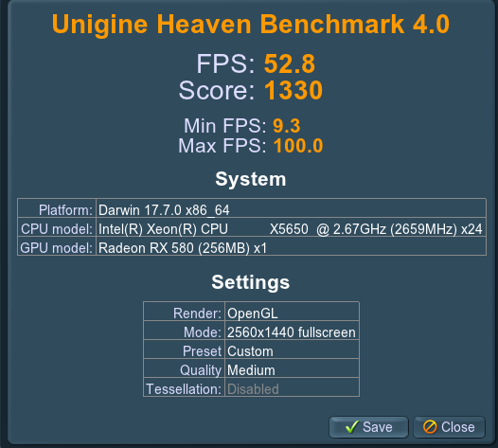Click the Medium quality value
This screenshot has width=498, height=448.
click(x=292, y=367)
